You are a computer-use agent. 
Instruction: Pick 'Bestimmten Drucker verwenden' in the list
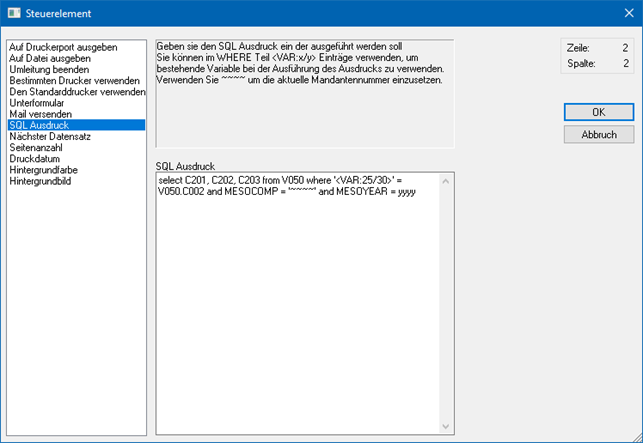pos(73,80)
